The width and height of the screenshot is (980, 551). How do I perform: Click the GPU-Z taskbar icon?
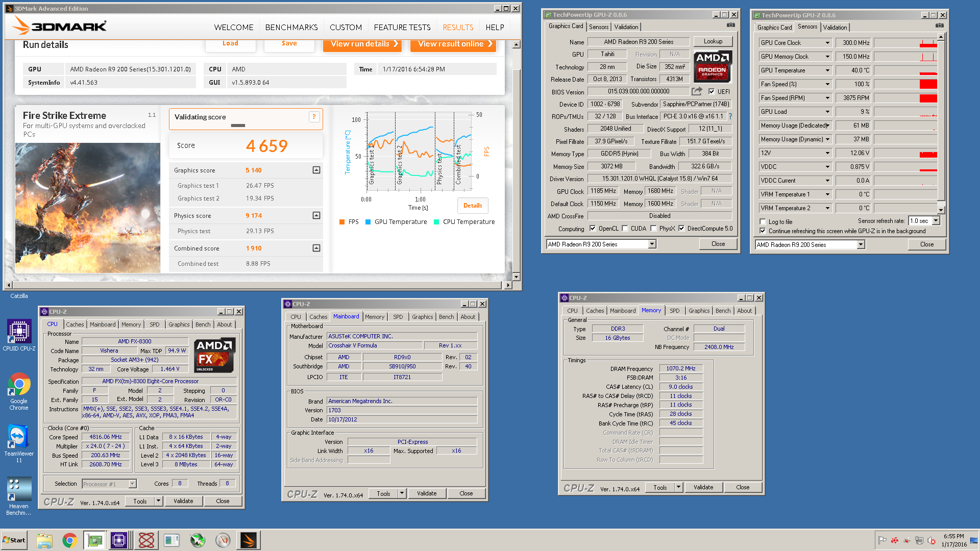click(x=94, y=540)
